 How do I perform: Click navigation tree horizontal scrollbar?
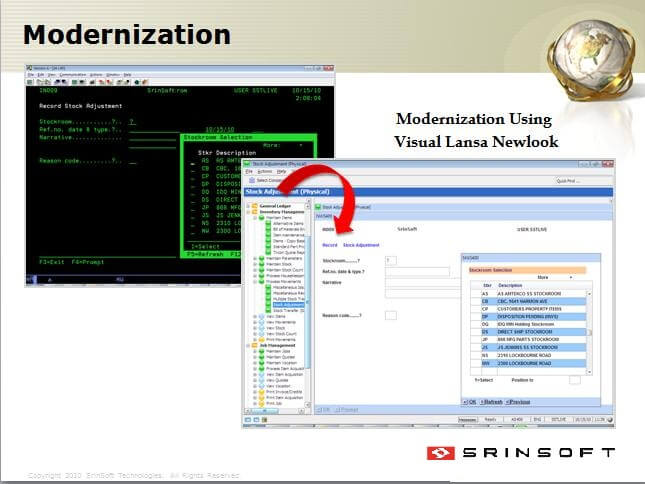click(x=276, y=411)
